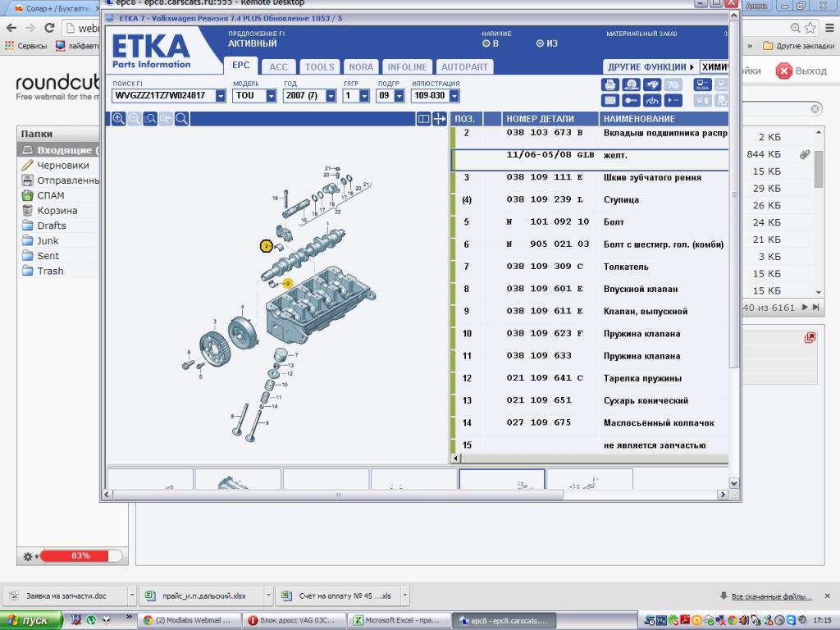
Task: Click the vehicle data gauge icon
Action: point(652,100)
